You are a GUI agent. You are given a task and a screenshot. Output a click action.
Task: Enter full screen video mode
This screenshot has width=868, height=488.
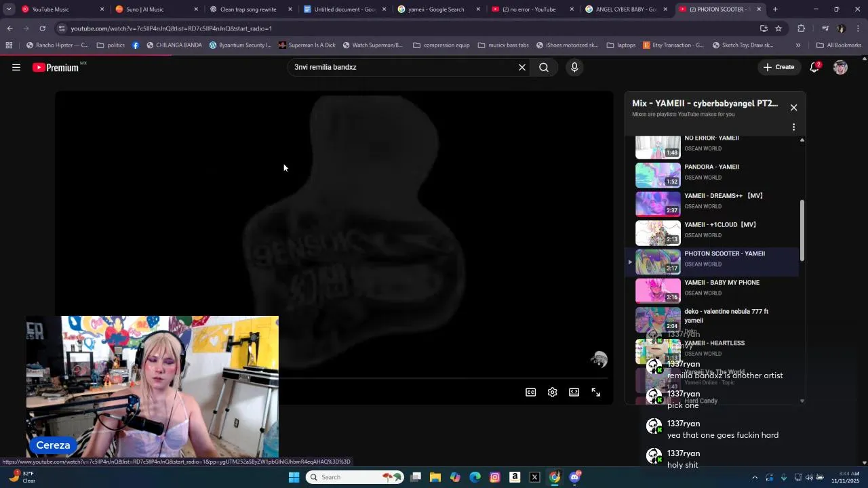pos(596,392)
